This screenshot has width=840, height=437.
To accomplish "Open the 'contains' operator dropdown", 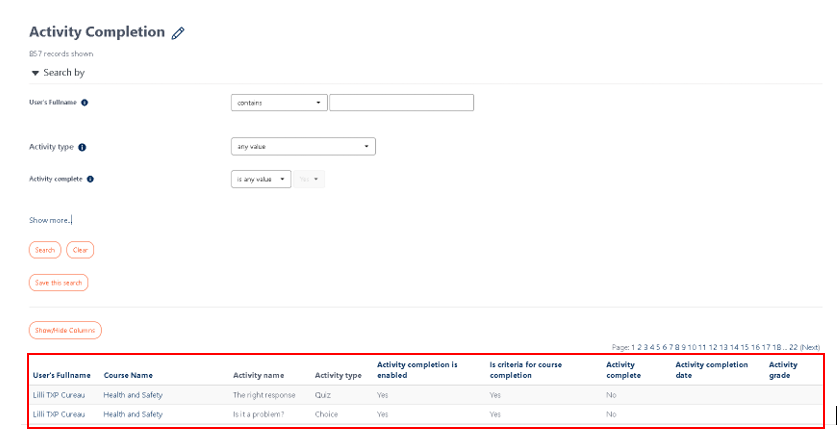I will (279, 102).
